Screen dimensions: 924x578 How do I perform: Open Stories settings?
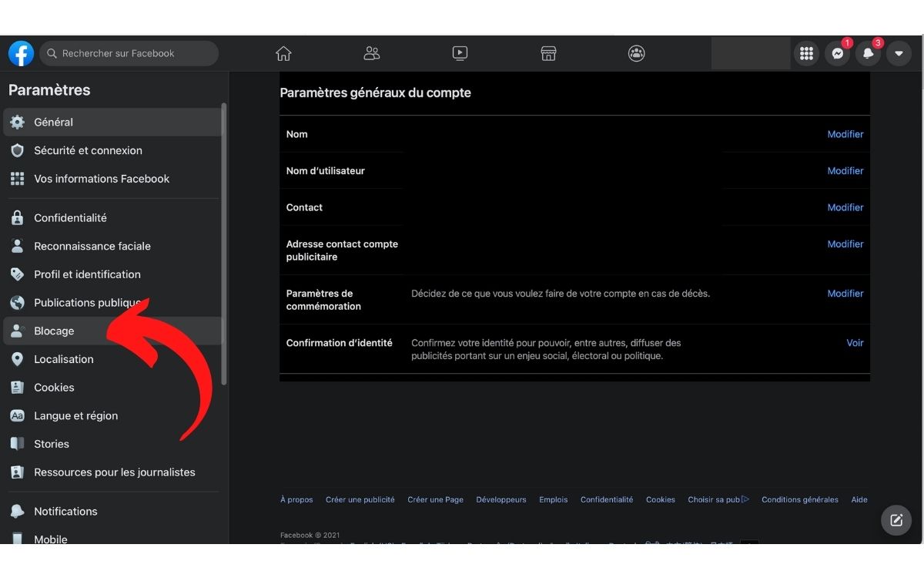[x=112, y=444]
